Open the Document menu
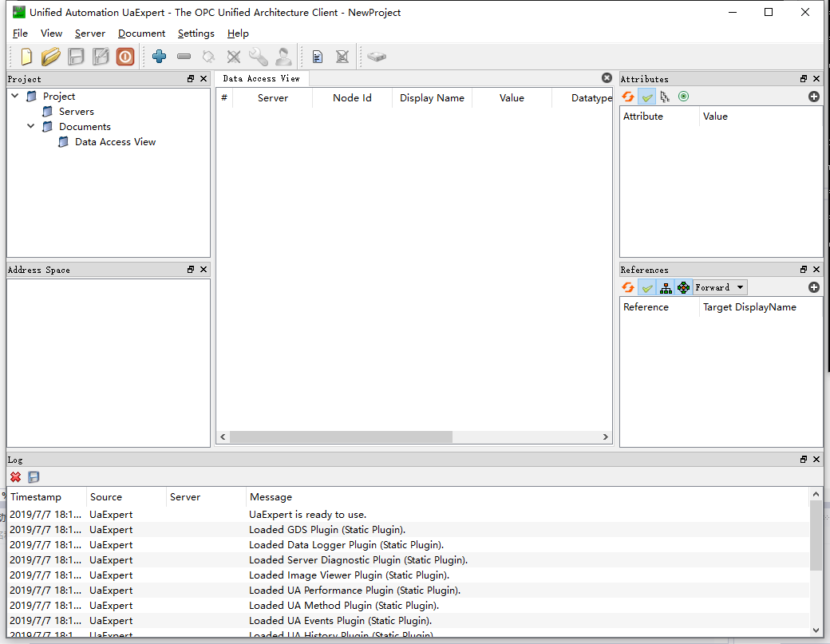 point(141,34)
